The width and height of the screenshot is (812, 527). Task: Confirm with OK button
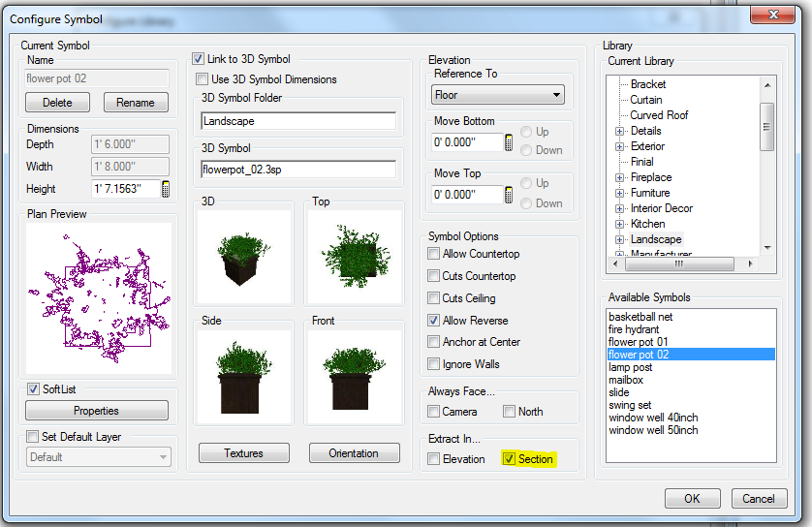[x=693, y=499]
